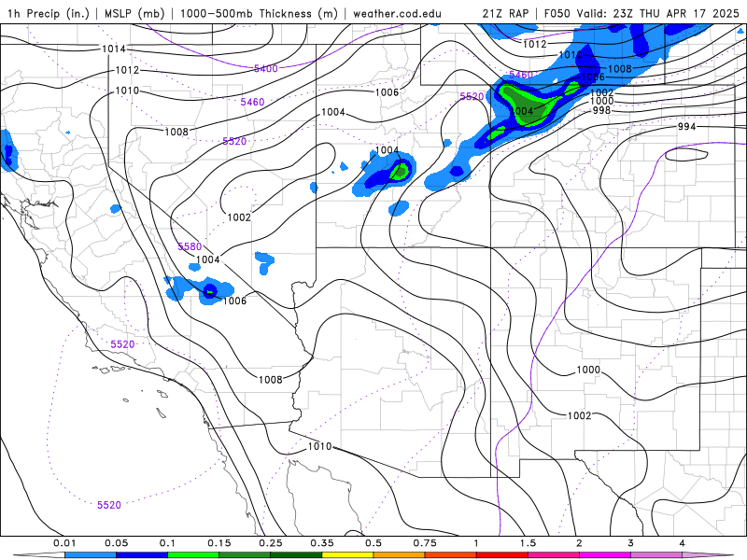Select the yellow 0.35 legend color swatch
This screenshot has width=747, height=560.
[347, 555]
